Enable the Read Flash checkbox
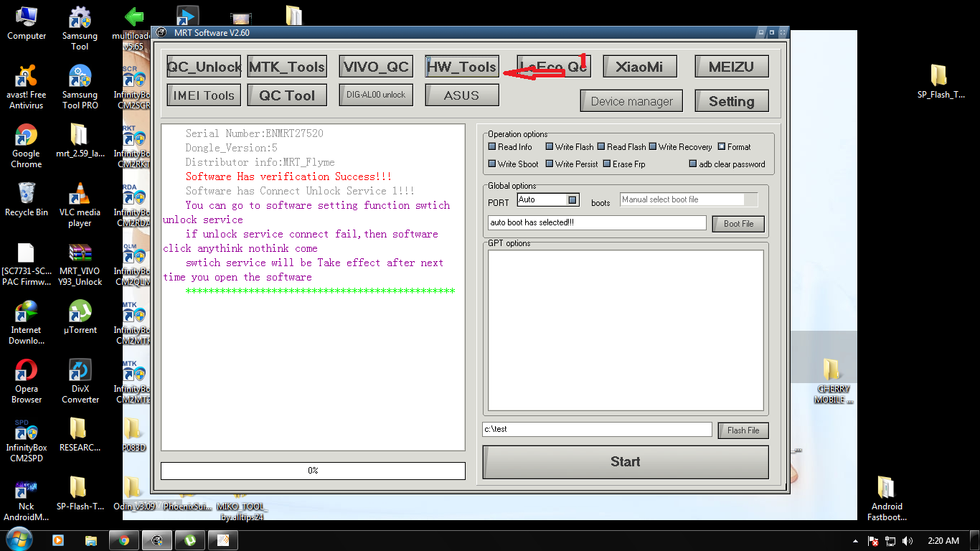 [601, 146]
